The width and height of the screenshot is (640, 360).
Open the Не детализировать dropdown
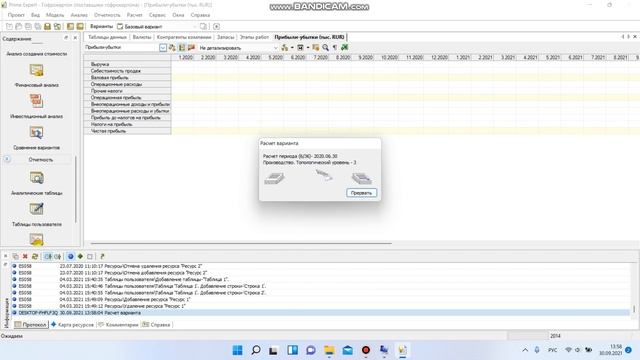tap(276, 48)
